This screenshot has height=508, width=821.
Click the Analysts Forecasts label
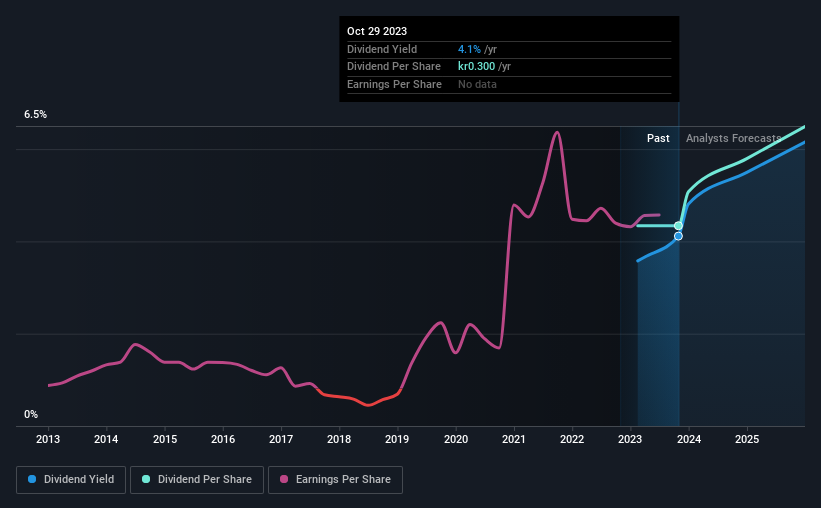click(x=734, y=138)
